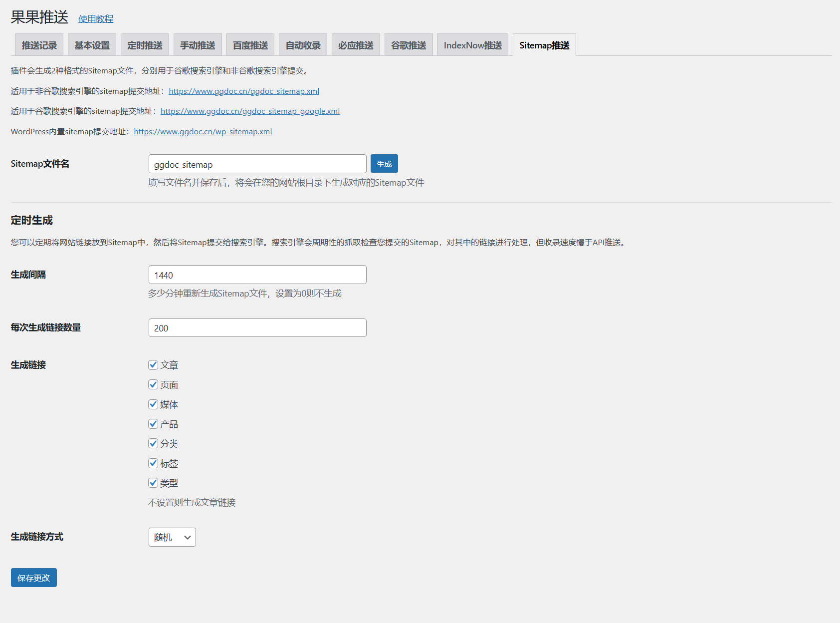Click the 保存更改 button
The width and height of the screenshot is (840, 623).
click(x=34, y=578)
